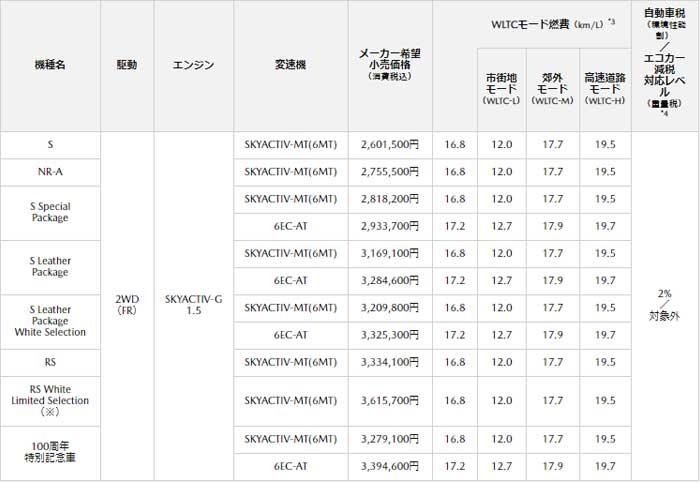
Task: Click the 自動車税 エコカー減税 header
Action: click(664, 65)
